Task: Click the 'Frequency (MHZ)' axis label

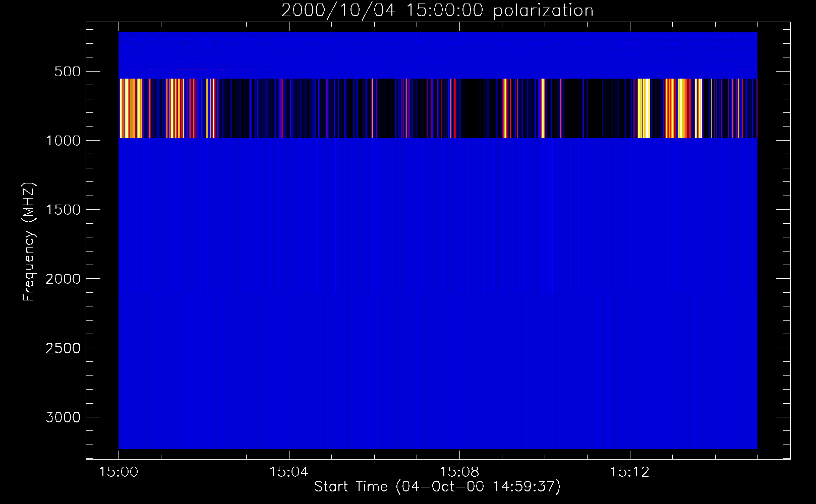Action: click(29, 242)
